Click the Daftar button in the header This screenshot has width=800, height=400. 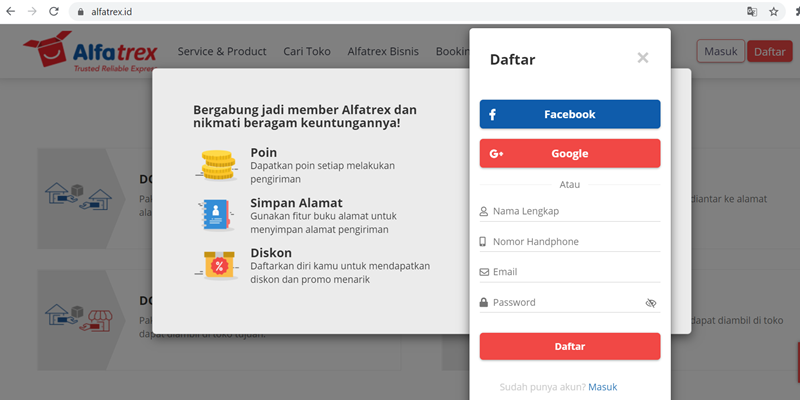click(769, 52)
